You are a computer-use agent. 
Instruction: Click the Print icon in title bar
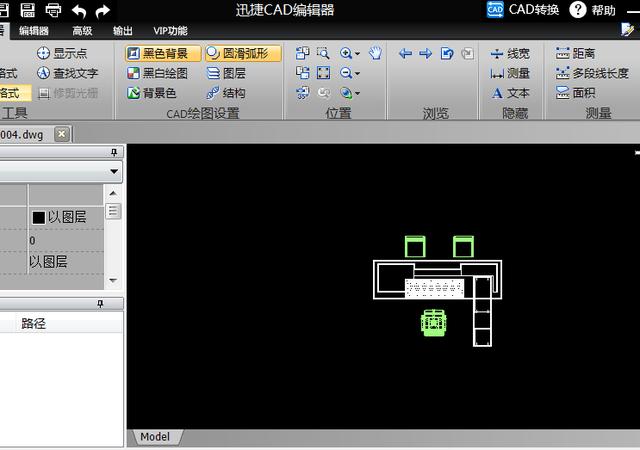(x=53, y=10)
